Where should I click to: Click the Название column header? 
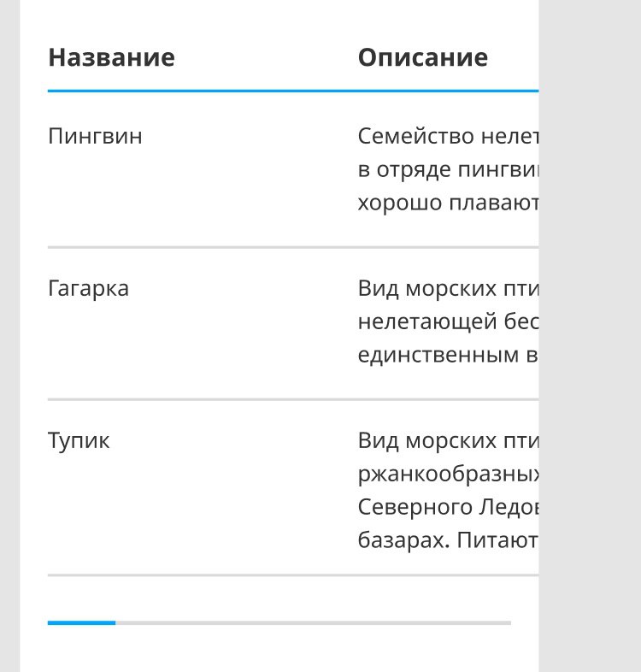[x=111, y=57]
